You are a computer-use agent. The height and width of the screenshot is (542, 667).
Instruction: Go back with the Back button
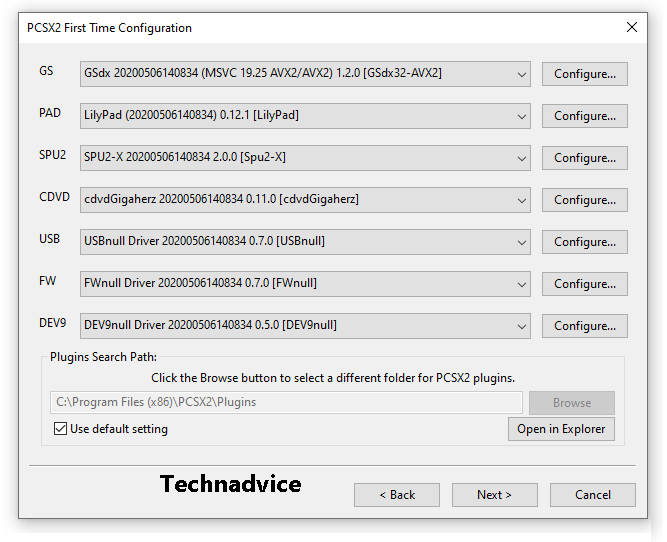point(397,495)
